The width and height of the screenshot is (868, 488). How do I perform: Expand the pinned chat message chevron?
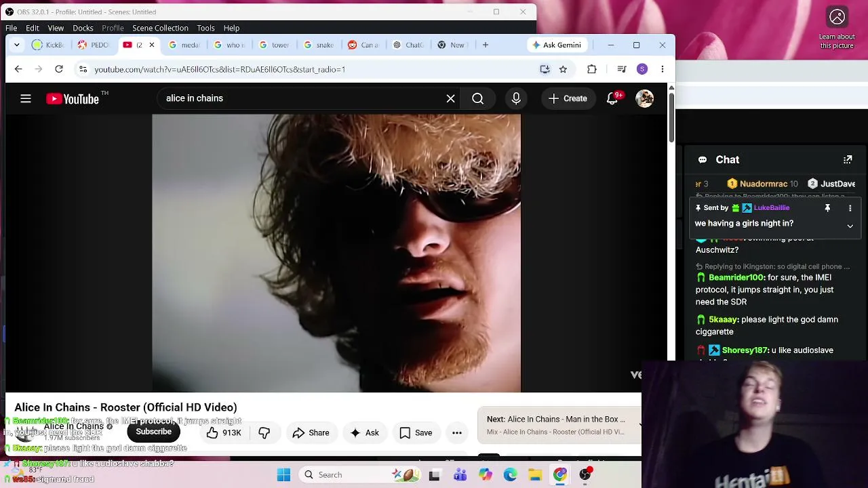pyautogui.click(x=850, y=226)
